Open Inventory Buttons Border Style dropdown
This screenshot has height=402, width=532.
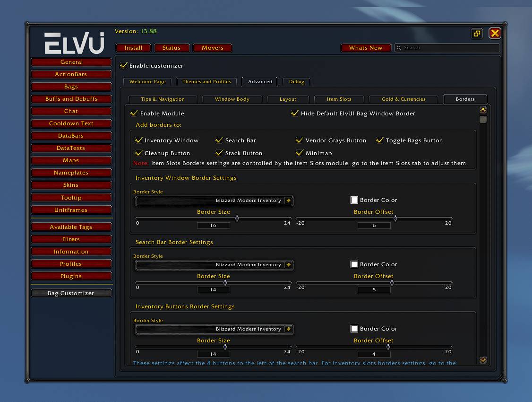pyautogui.click(x=214, y=329)
